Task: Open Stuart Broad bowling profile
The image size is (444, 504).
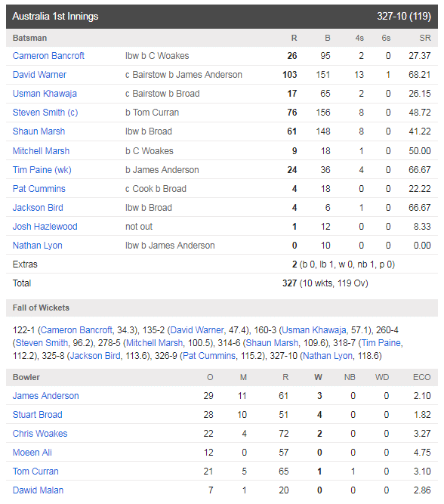Action: [x=37, y=415]
